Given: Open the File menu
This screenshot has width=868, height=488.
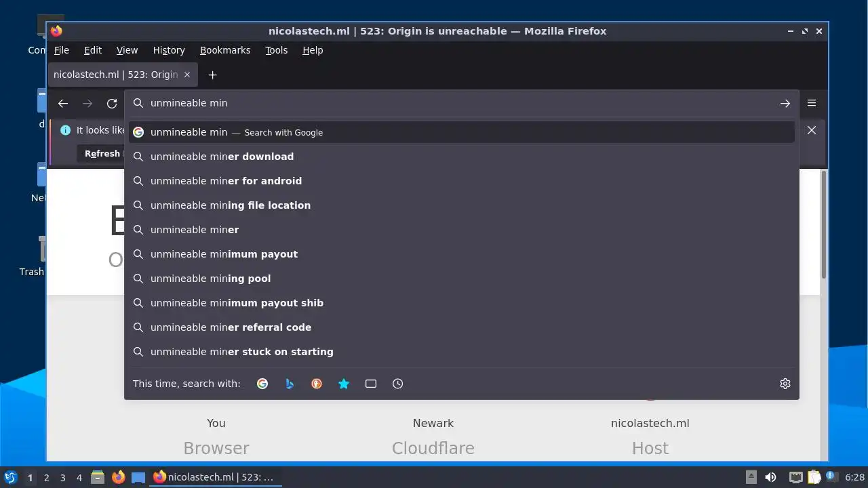Looking at the screenshot, I should (x=62, y=50).
